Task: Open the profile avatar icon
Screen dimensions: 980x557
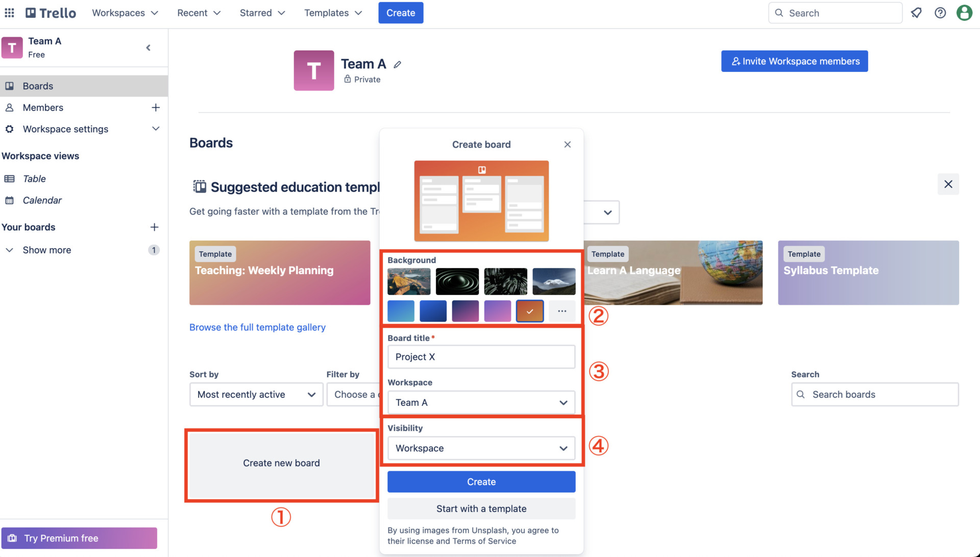Action: click(x=964, y=13)
